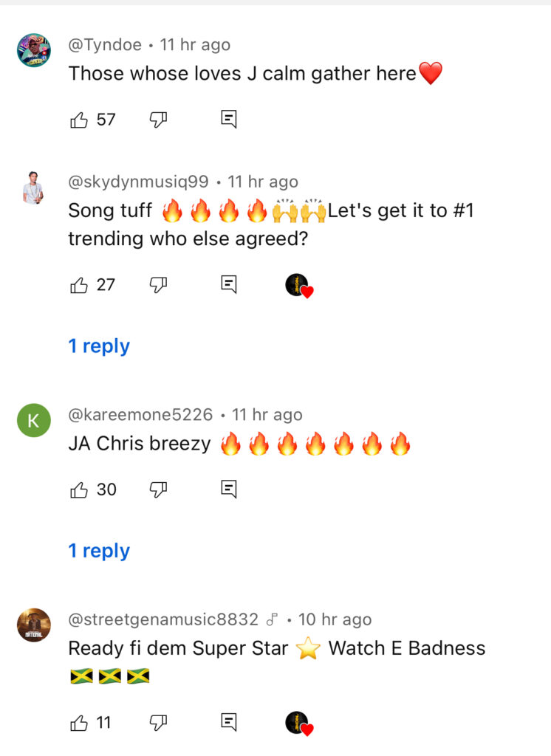Reply to the 'Song tuff' comment
551x756 pixels.
tap(229, 284)
